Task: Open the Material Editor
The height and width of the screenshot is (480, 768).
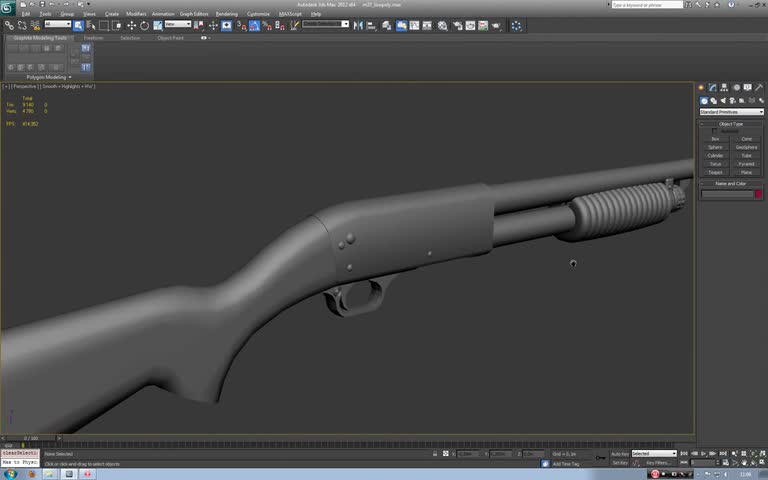Action: point(442,25)
